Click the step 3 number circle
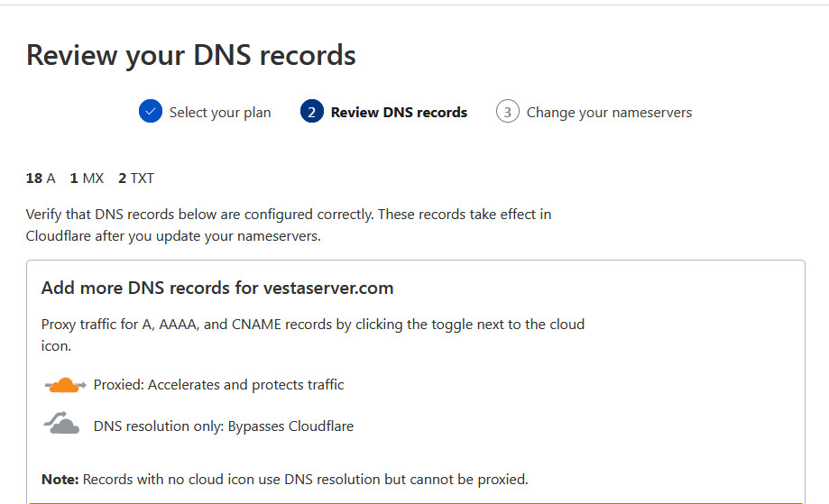This screenshot has height=504, width=829. [508, 112]
